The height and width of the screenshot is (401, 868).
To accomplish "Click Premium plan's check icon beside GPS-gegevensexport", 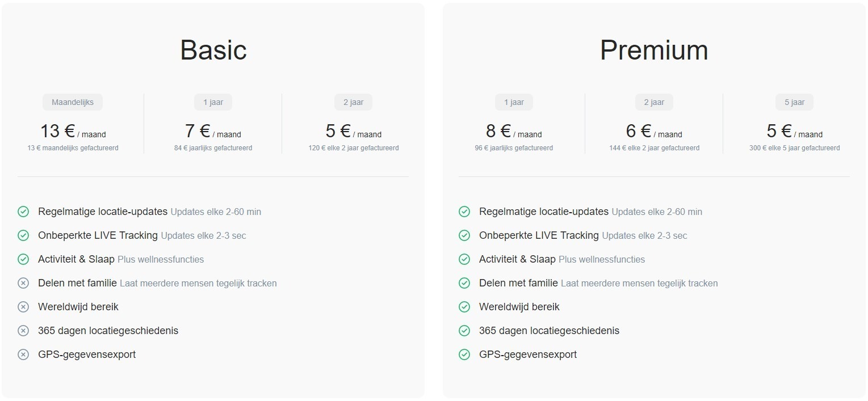I will 464,354.
